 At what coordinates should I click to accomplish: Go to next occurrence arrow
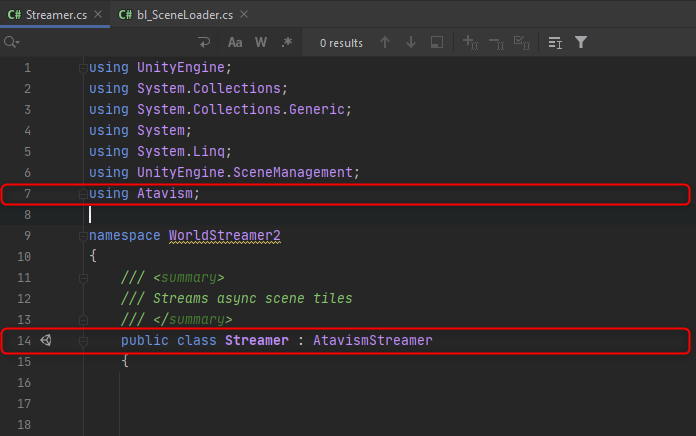pyautogui.click(x=410, y=43)
